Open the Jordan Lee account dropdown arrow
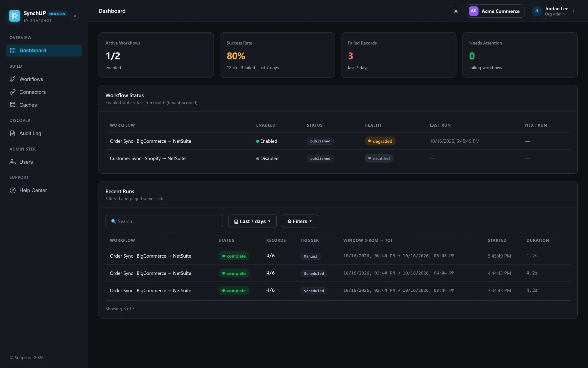This screenshot has width=588, height=368. (573, 11)
